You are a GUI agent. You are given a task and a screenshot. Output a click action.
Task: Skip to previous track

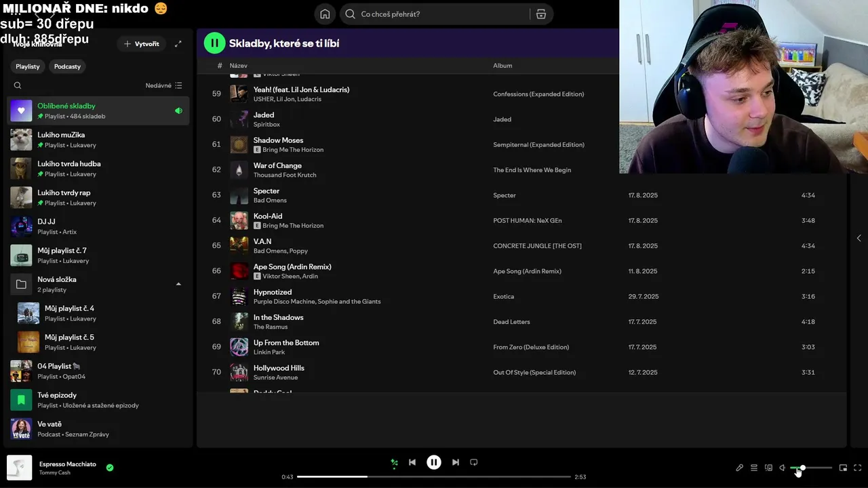coord(412,462)
